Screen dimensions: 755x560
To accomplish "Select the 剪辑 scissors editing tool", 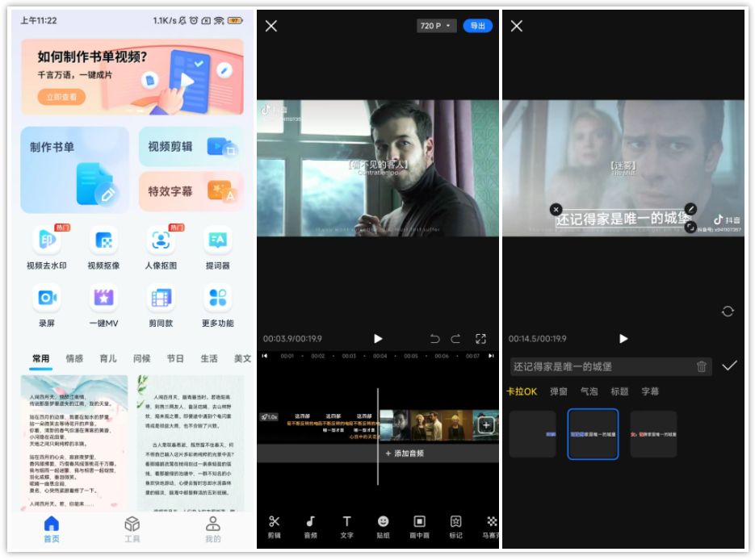I will point(275,524).
